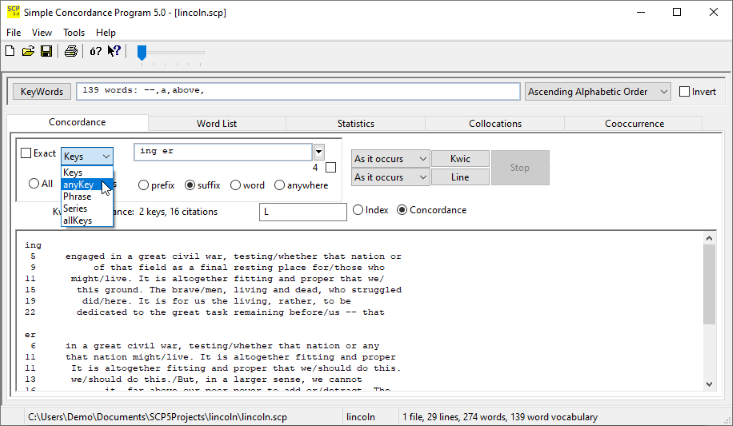Open the Ascending Alphabetic Order dropdown
The width and height of the screenshot is (733, 426).
tap(597, 92)
